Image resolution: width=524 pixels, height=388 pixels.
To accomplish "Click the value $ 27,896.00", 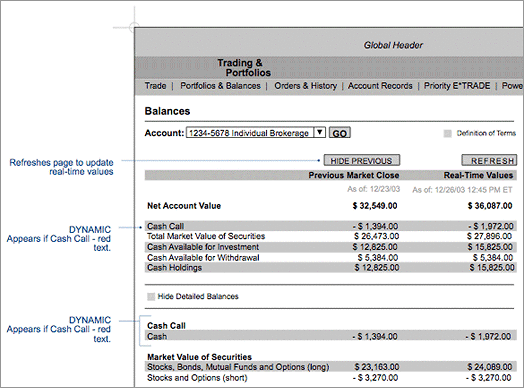I will point(490,236).
